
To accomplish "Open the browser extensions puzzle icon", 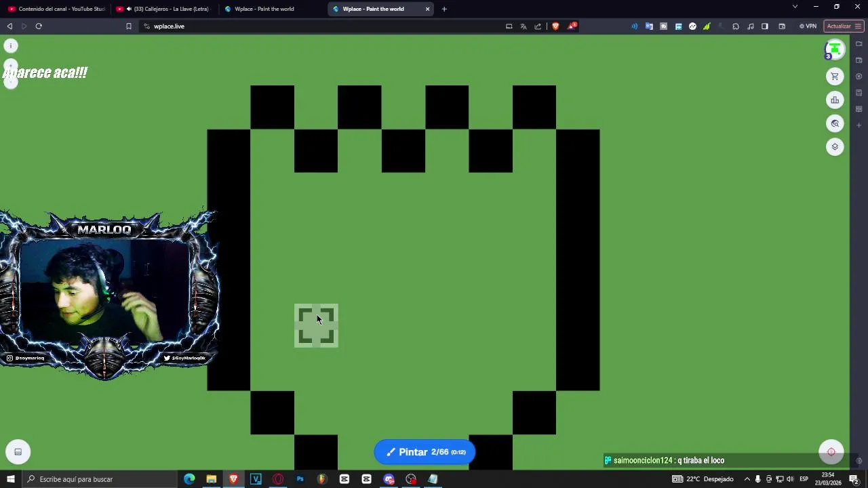I will point(736,26).
